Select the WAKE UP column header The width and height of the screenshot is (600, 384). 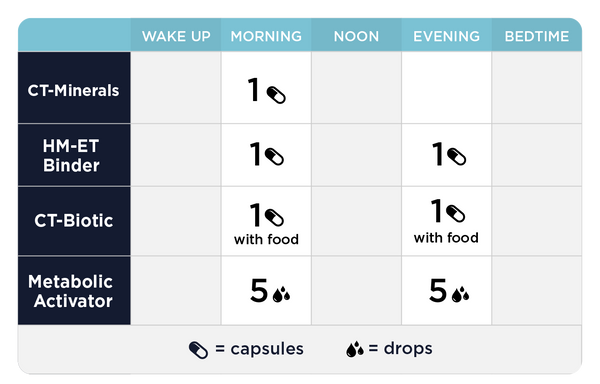click(x=176, y=36)
